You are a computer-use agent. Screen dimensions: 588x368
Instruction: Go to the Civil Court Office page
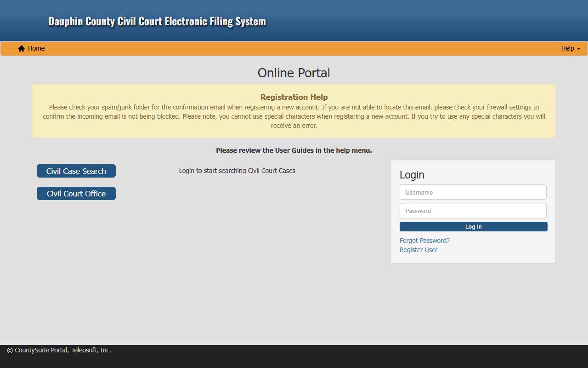coord(76,194)
